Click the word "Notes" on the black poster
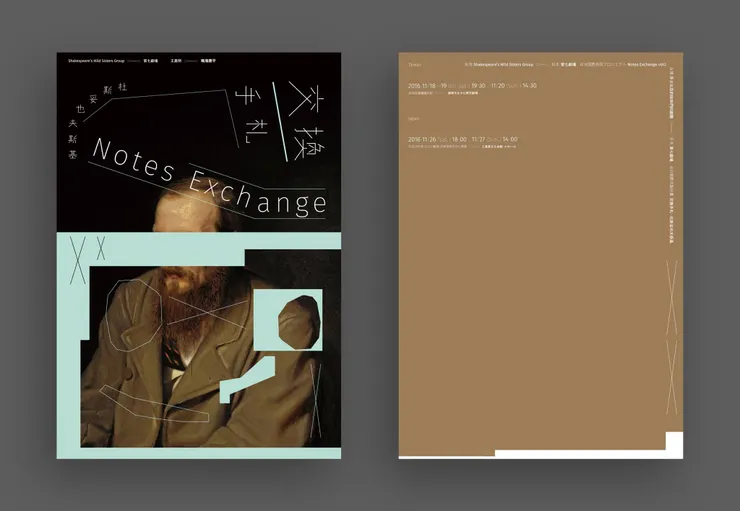Image resolution: width=740 pixels, height=511 pixels. (x=134, y=159)
